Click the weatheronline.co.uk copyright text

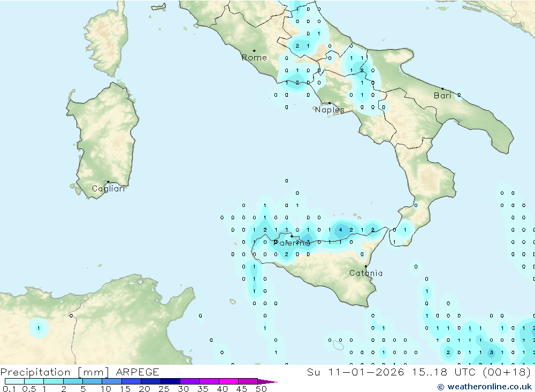pyautogui.click(x=485, y=387)
